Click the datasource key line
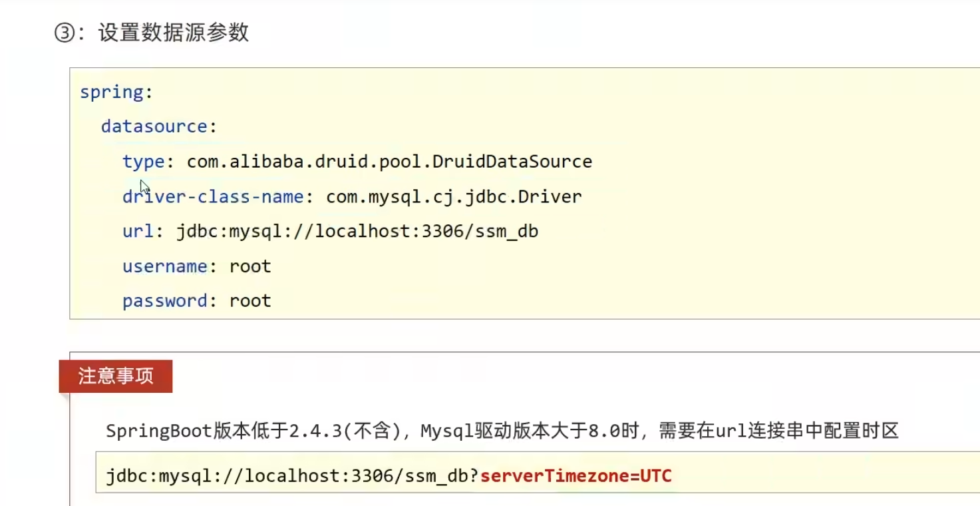This screenshot has height=506, width=980. click(159, 126)
